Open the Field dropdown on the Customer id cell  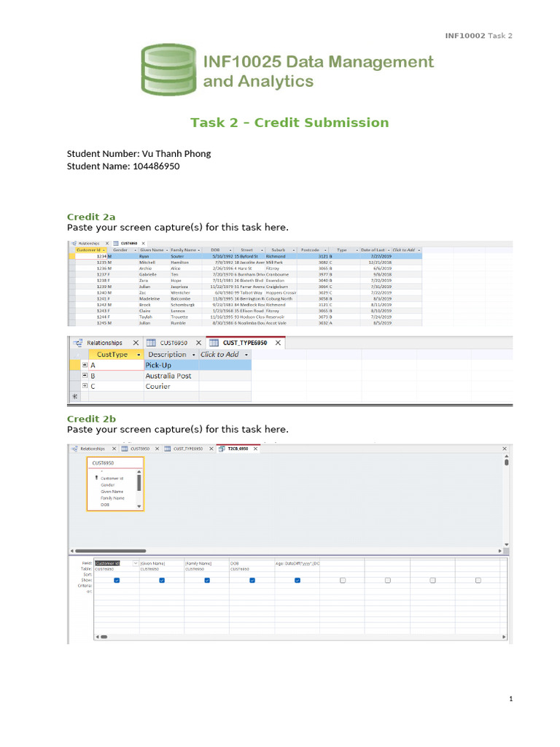[136, 564]
